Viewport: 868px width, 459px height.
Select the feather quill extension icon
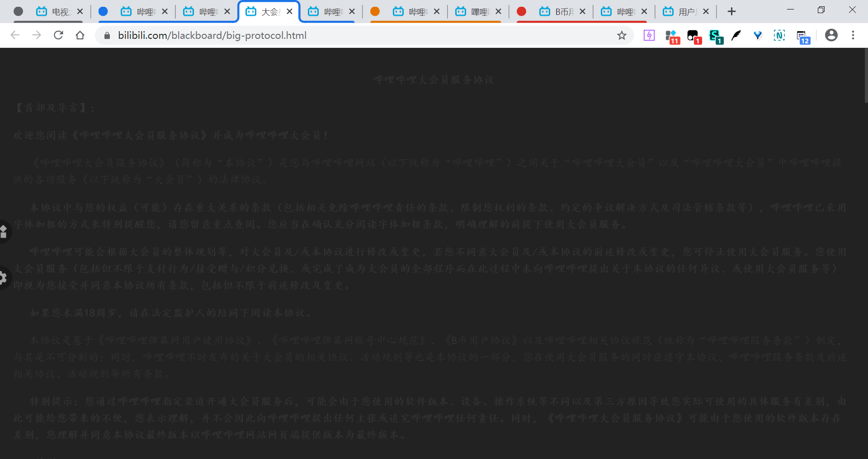click(x=736, y=35)
